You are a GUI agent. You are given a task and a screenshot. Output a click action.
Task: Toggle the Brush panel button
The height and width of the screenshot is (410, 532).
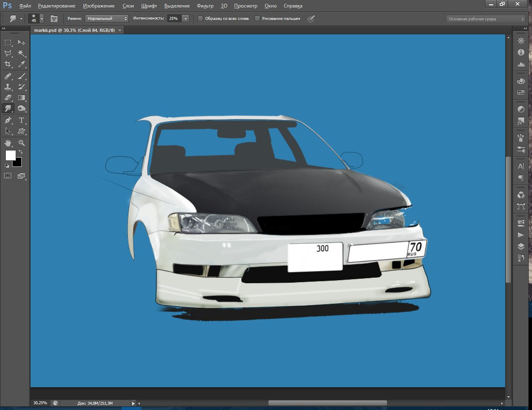point(54,19)
